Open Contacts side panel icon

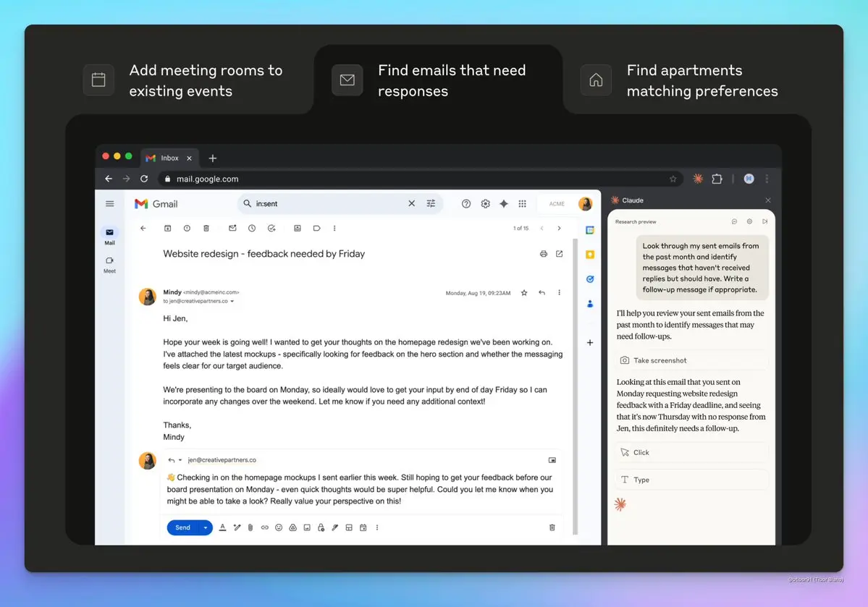point(590,304)
